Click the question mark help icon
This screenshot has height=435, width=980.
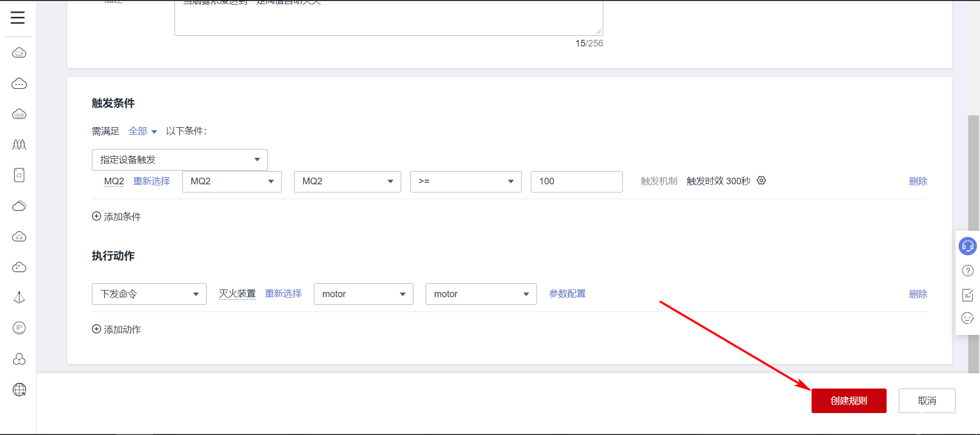click(968, 271)
